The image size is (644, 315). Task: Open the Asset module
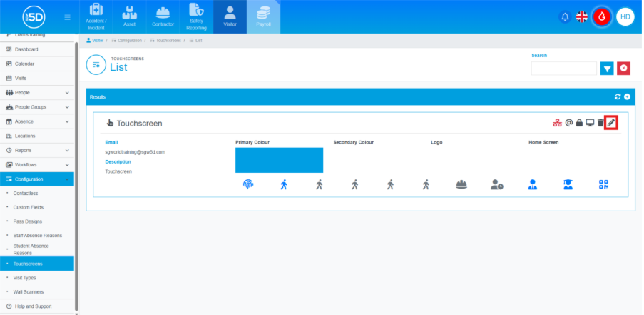tap(129, 17)
